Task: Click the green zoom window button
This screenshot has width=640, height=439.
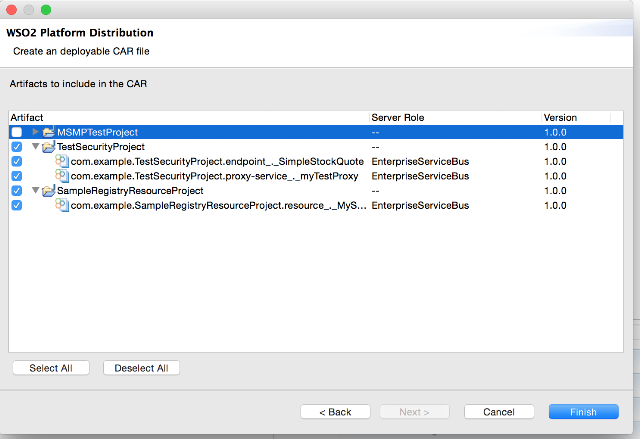Action: point(46,10)
